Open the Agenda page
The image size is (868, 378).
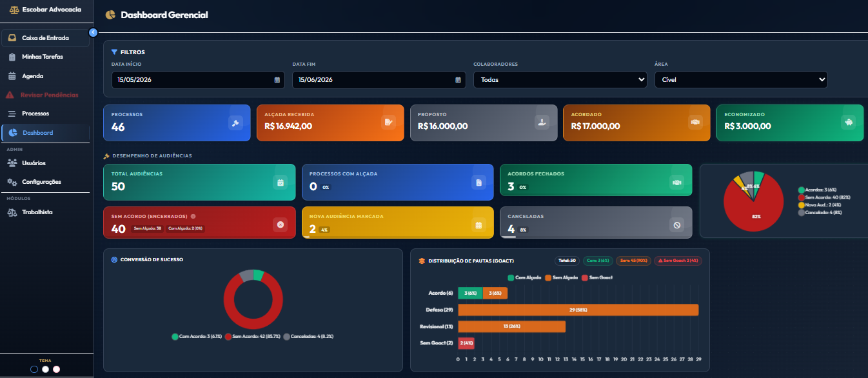coord(45,76)
